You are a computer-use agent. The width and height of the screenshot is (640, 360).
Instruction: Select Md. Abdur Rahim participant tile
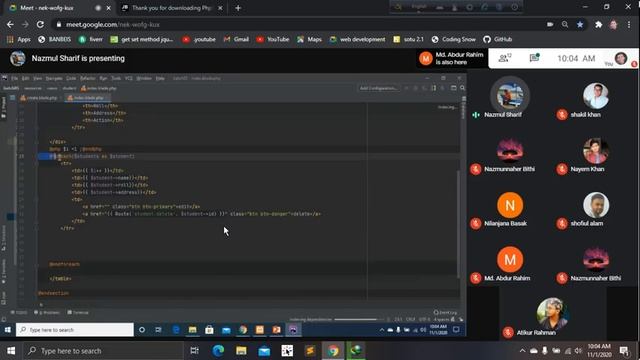click(x=510, y=264)
